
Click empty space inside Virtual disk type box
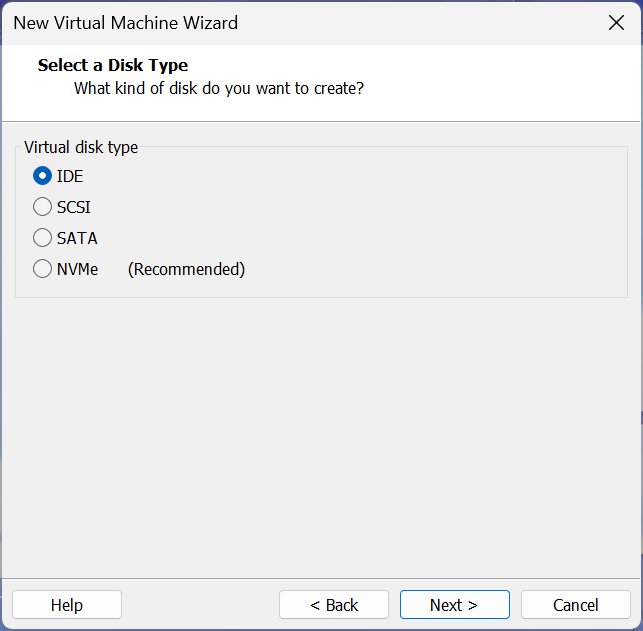pyautogui.click(x=410, y=221)
